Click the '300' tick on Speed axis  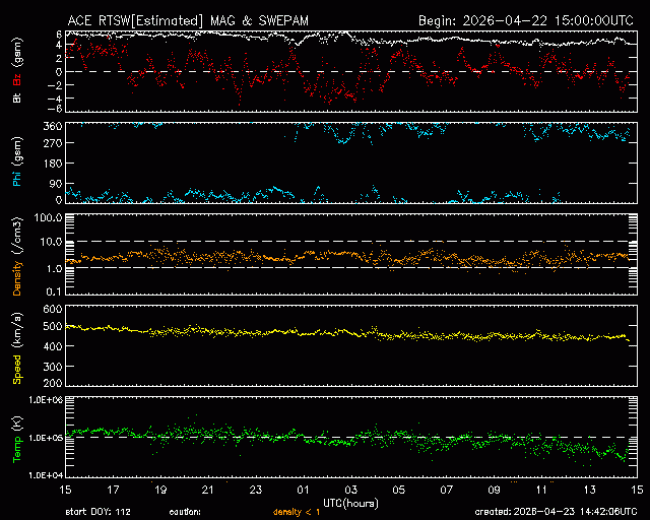(x=53, y=367)
